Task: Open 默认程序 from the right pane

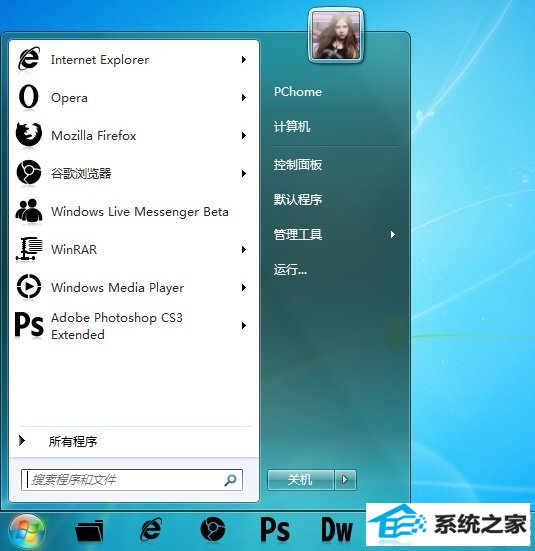Action: coord(298,199)
